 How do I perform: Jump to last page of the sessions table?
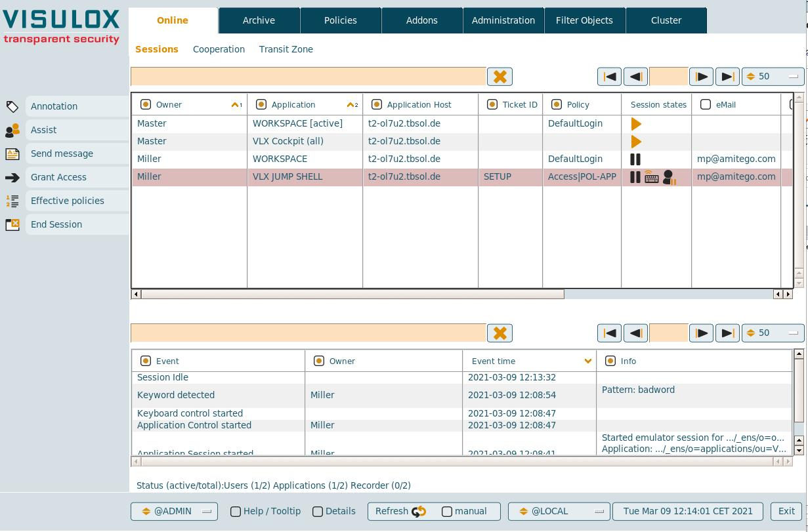727,77
